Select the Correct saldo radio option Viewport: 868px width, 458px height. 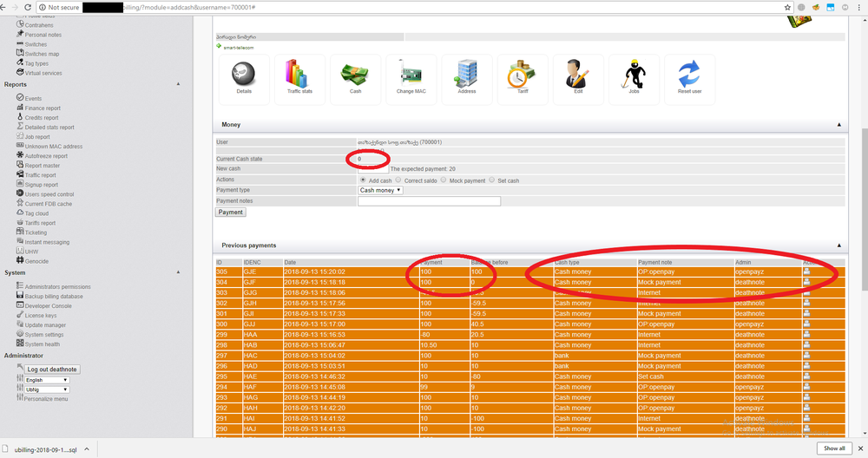[400, 180]
